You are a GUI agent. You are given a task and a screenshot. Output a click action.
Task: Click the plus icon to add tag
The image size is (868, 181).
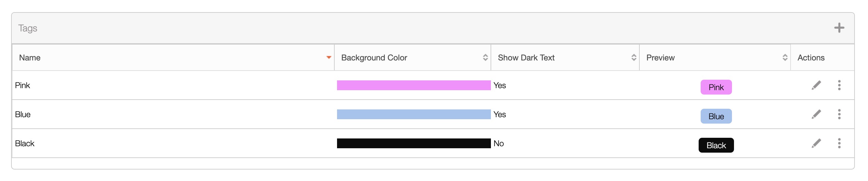tap(839, 28)
